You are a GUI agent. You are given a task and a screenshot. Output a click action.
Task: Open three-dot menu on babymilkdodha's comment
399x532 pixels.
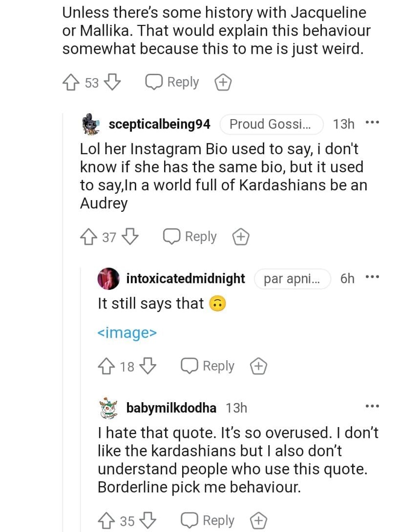pos(372,406)
